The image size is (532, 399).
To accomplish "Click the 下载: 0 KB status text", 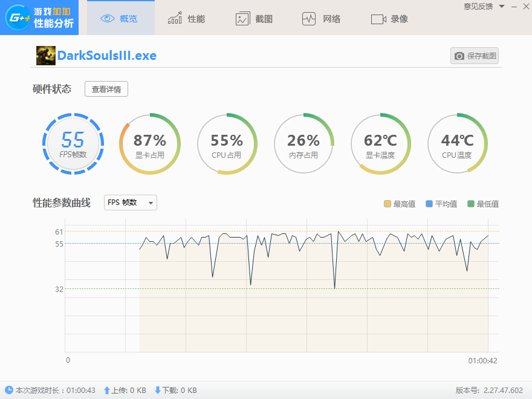I will 180,390.
